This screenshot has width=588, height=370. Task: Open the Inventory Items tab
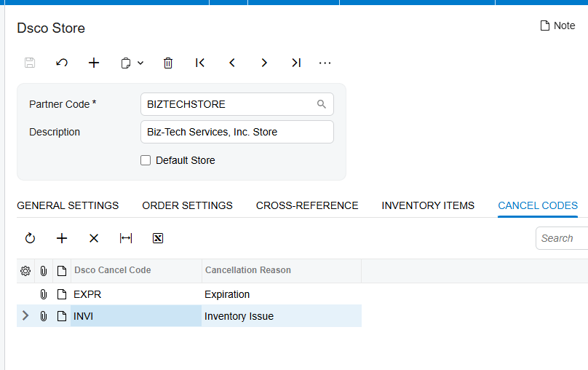pos(428,205)
